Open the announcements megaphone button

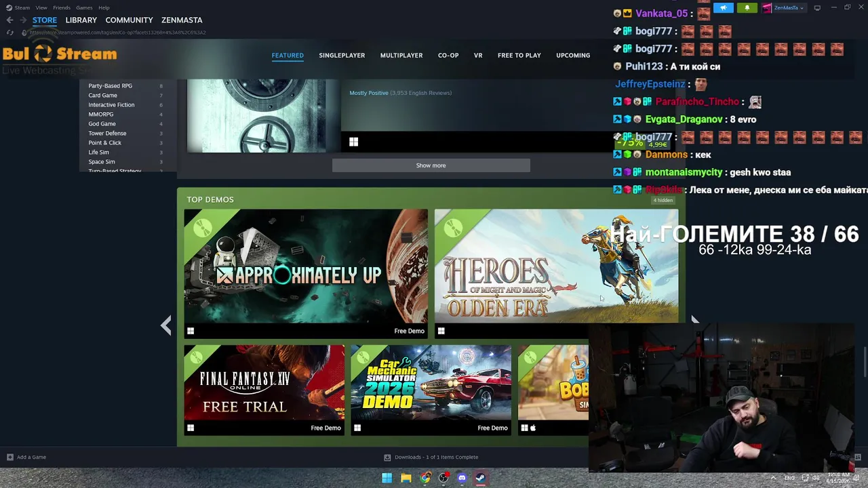(x=723, y=7)
